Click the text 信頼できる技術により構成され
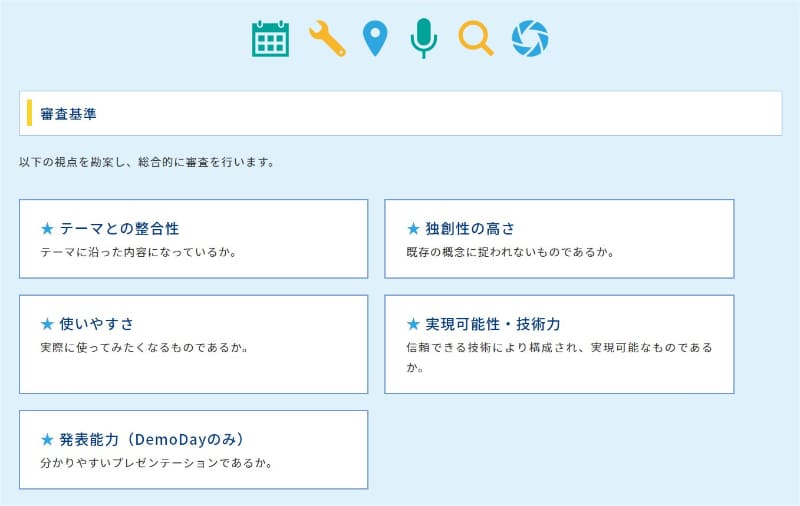The image size is (800, 506). tap(493, 347)
